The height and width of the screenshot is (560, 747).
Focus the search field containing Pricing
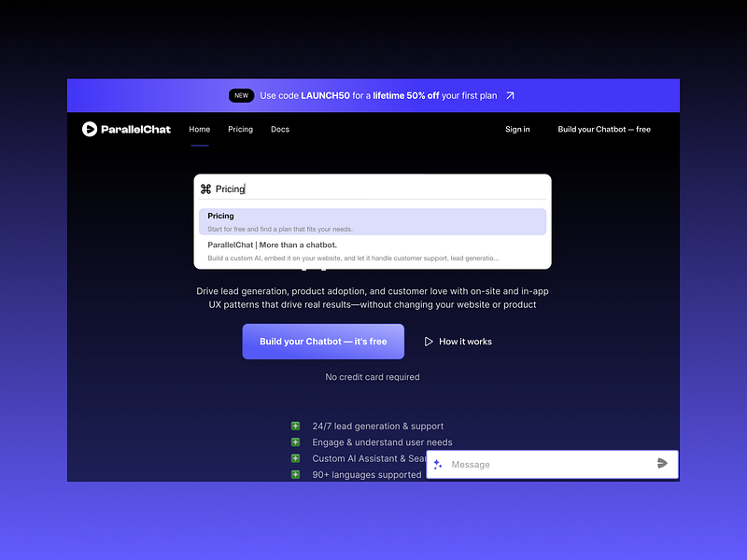[x=373, y=189]
